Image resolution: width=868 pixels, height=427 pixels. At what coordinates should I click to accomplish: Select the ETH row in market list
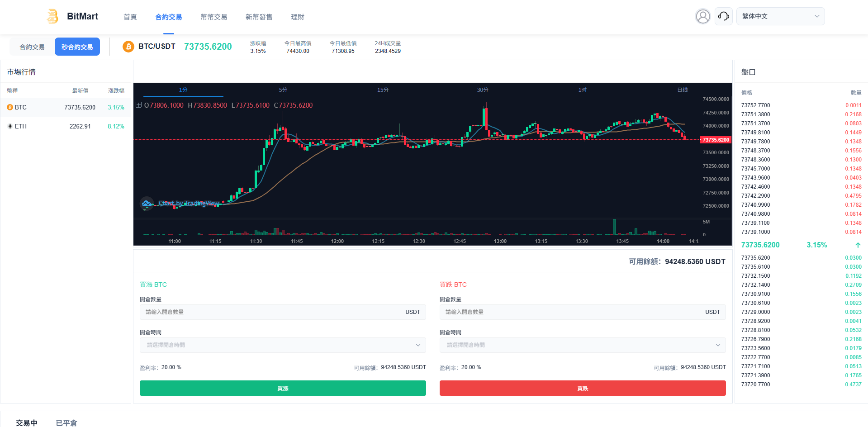point(66,126)
